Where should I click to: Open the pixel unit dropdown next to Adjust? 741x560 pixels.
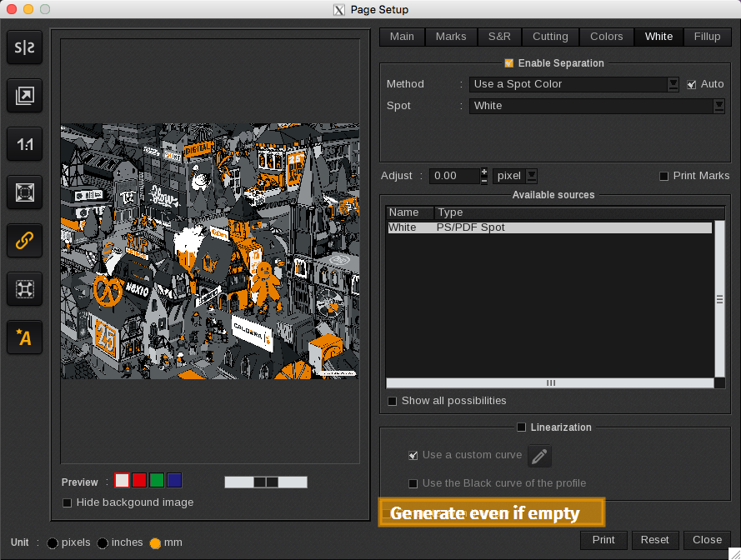[531, 176]
